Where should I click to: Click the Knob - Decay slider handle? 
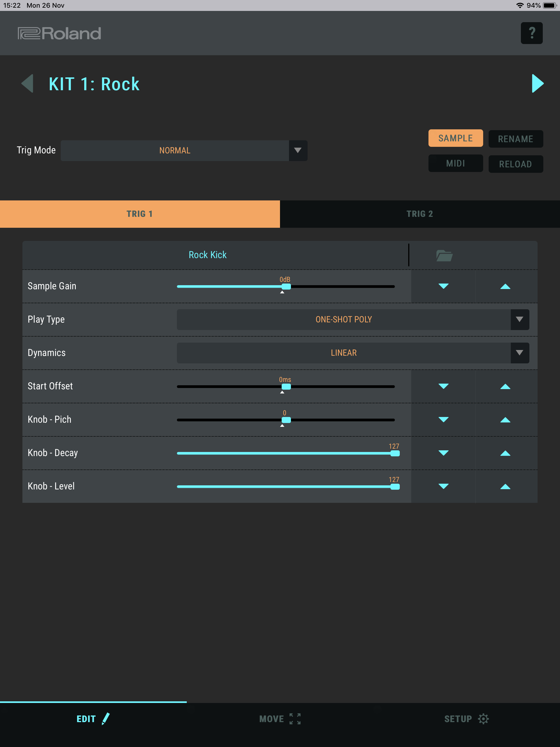pyautogui.click(x=395, y=453)
